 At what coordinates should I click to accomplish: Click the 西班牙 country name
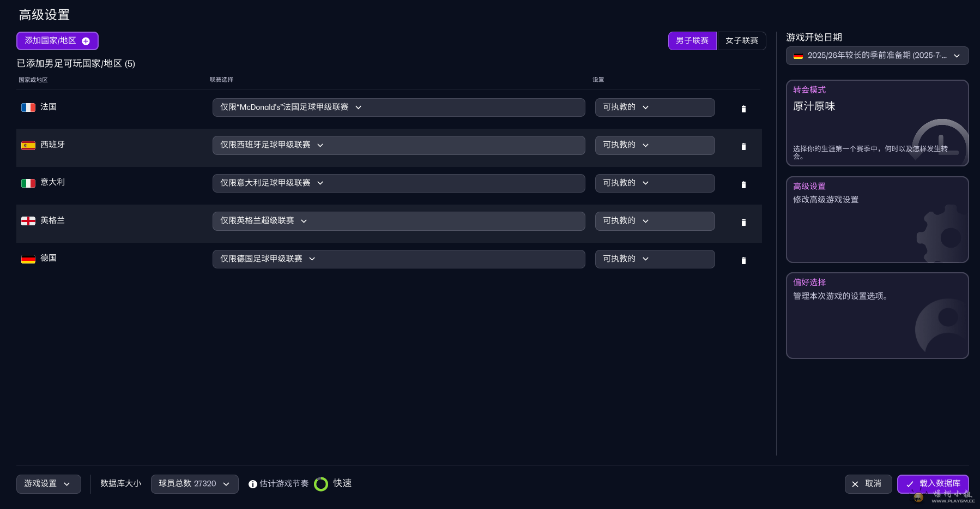(52, 145)
